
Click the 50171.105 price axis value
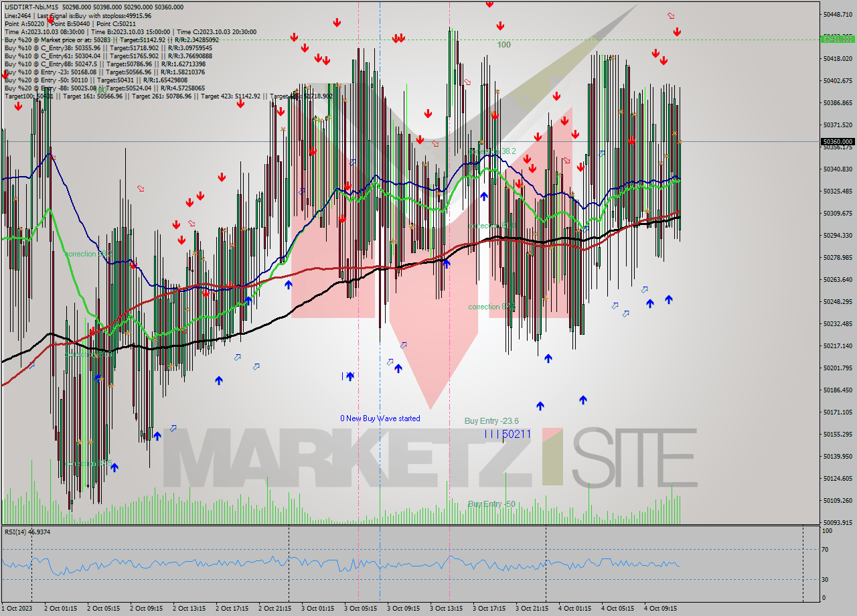point(838,412)
